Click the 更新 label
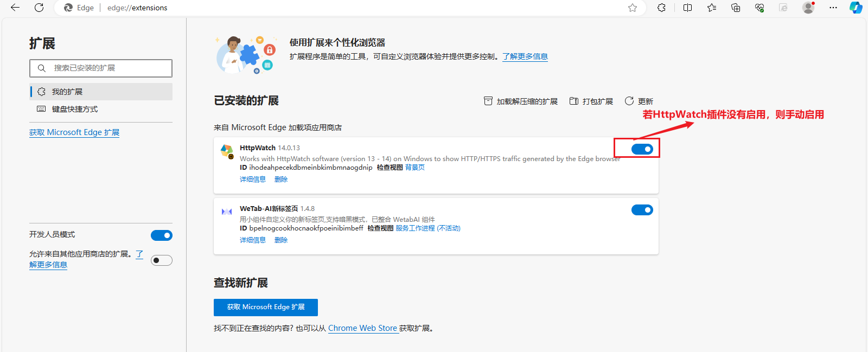 coord(646,101)
